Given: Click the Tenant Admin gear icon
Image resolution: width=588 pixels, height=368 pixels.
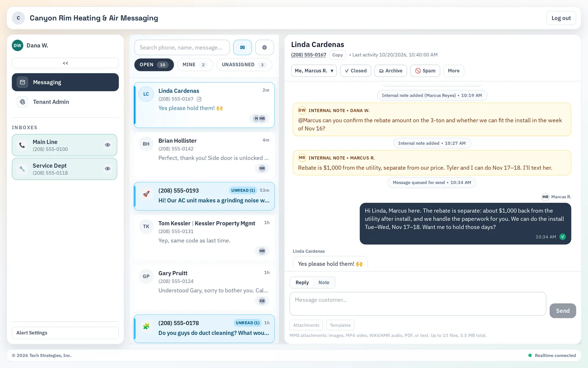Looking at the screenshot, I should tap(22, 102).
